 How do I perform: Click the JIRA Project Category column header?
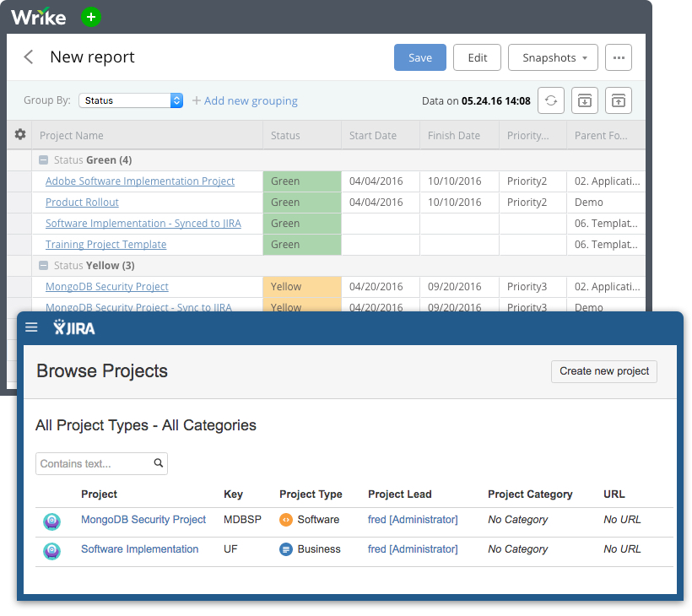(x=530, y=494)
